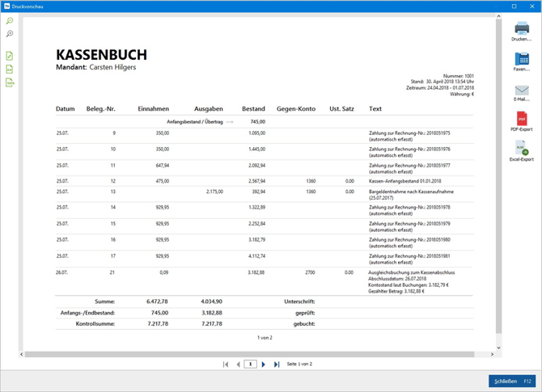Click the zoom out magnifier icon
This screenshot has height=392, width=542.
(10, 34)
